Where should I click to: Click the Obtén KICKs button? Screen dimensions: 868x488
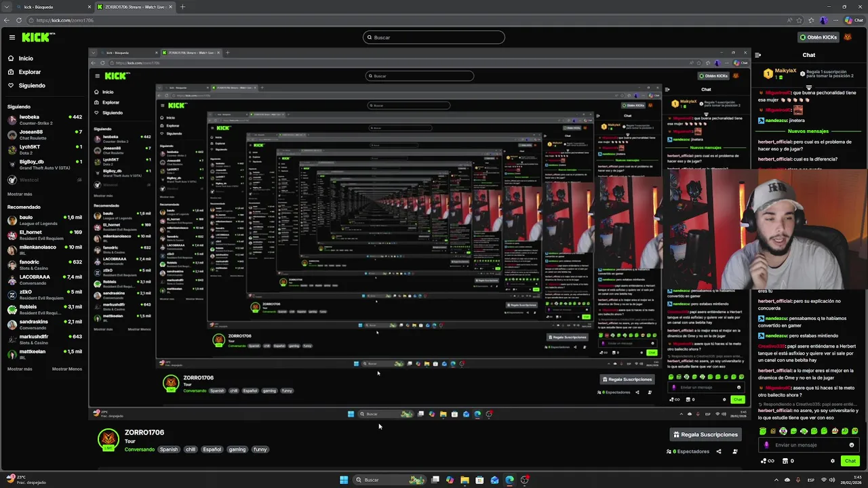818,37
